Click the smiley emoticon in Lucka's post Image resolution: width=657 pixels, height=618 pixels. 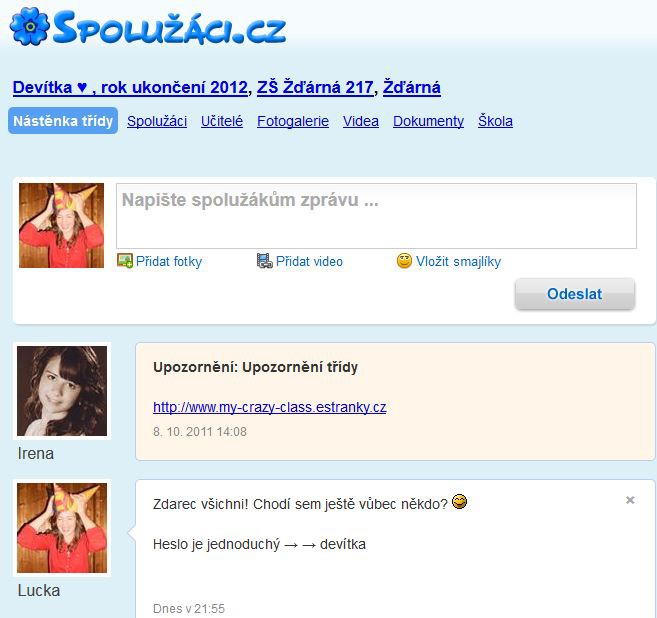[460, 502]
